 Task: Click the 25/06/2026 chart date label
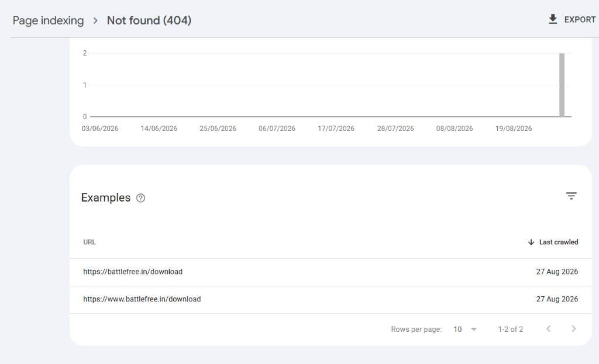click(218, 129)
